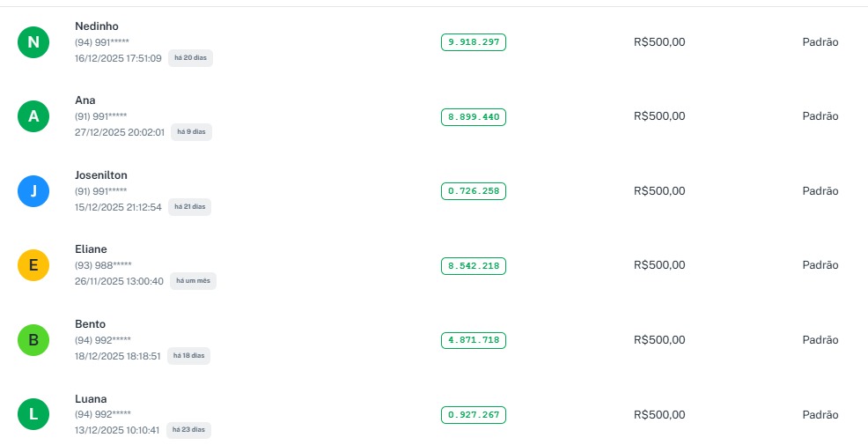
Task: Click Josenilton's blue J avatar
Action: [33, 191]
